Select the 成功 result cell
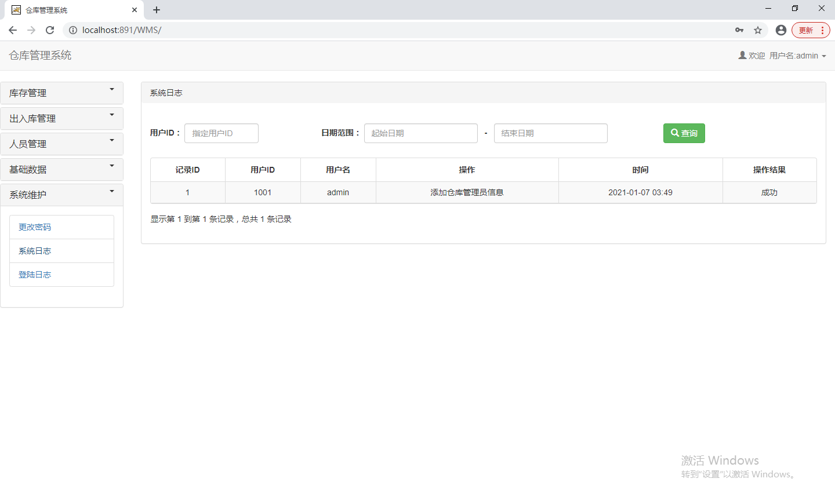Screen dimensions: 835x504 pyautogui.click(x=769, y=192)
